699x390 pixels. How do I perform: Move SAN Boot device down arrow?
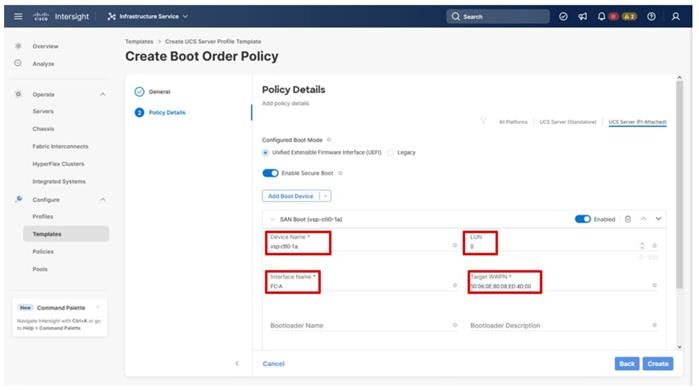658,219
